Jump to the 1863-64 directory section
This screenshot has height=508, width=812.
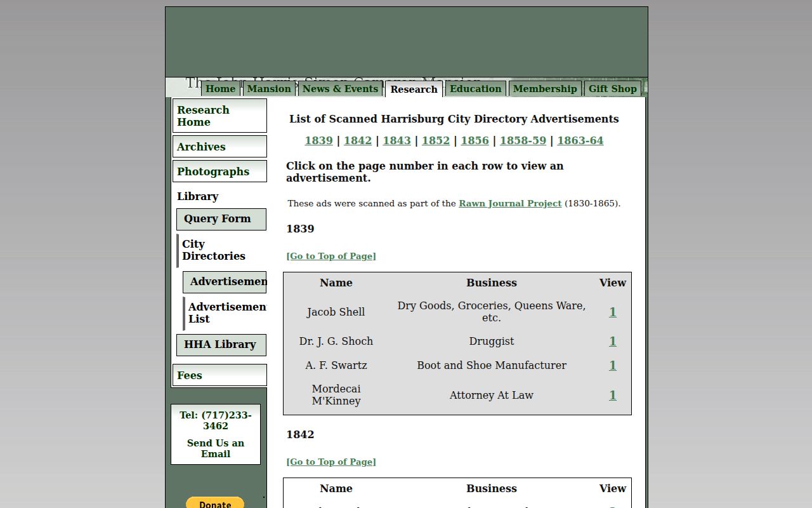point(580,141)
